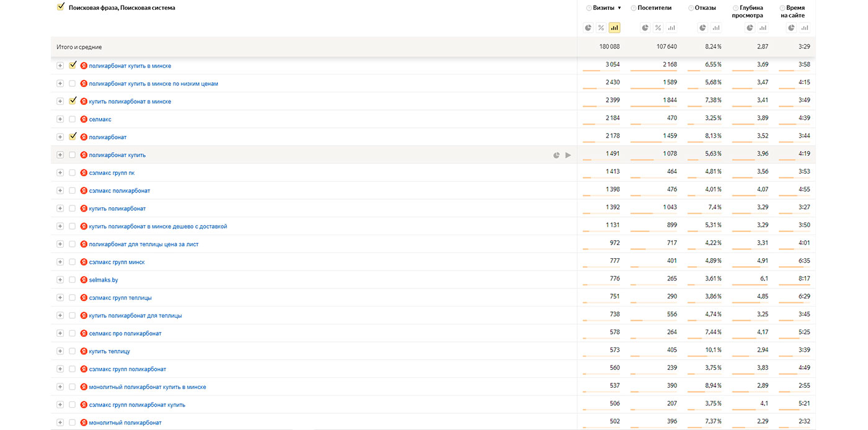Click the Yandex icon beside 'сэлмакс поликарбонат'
The width and height of the screenshot is (868, 430).
(x=84, y=190)
